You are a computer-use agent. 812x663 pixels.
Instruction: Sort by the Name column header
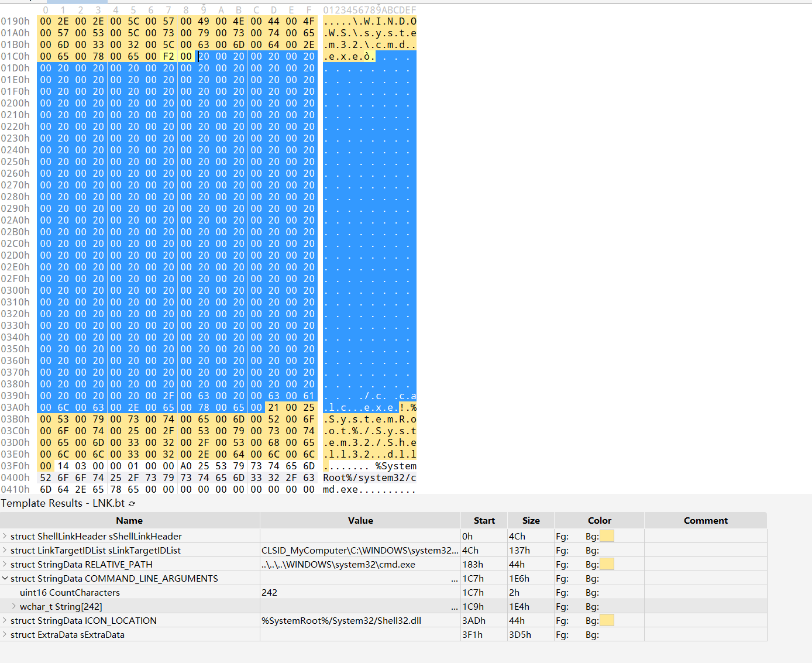(129, 520)
